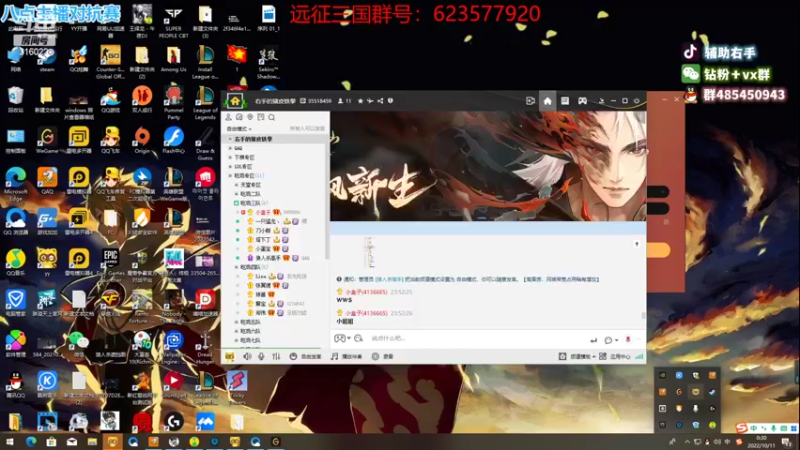The width and height of the screenshot is (800, 450).
Task: Open channel info icon in title bar
Action: click(390, 101)
